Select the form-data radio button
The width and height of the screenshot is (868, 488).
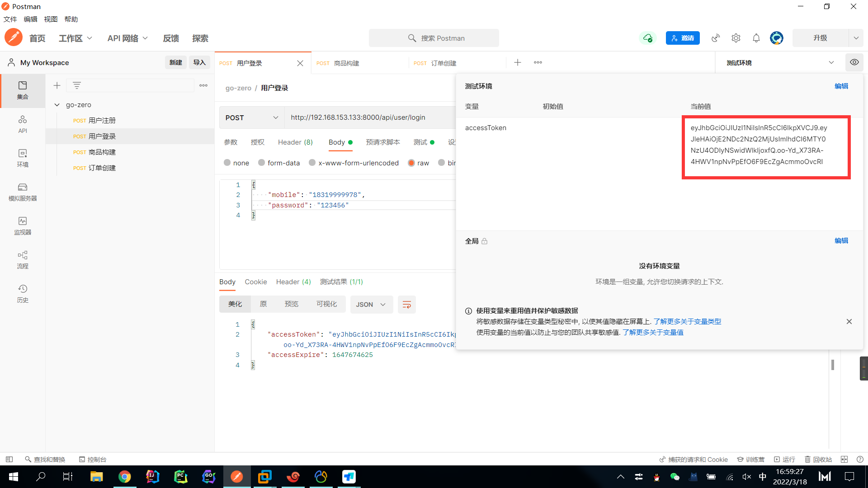[262, 163]
